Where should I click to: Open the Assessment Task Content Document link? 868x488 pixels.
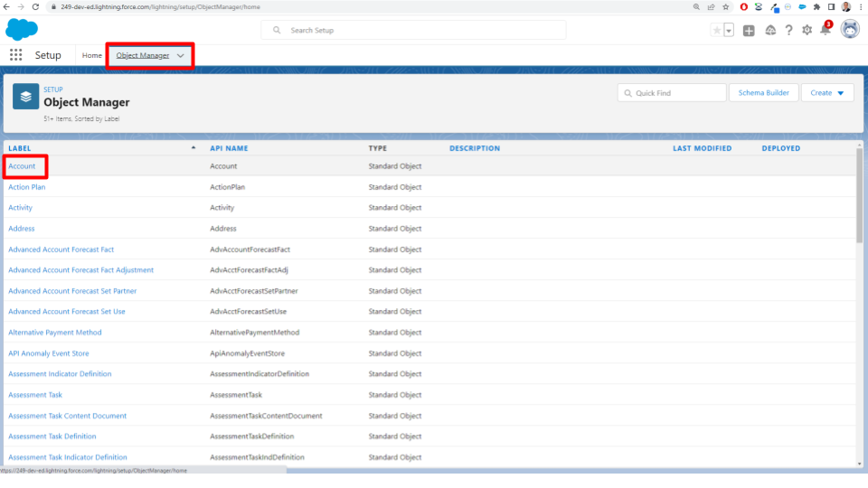[x=67, y=416]
